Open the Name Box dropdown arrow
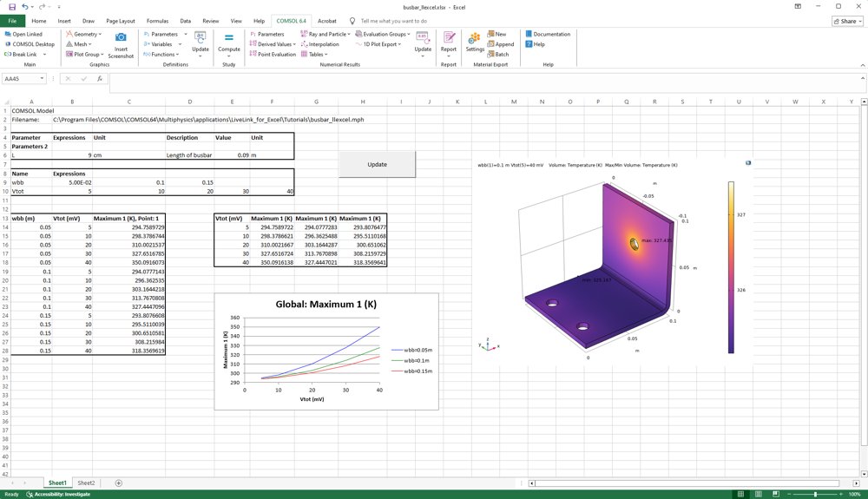This screenshot has height=499, width=868. [x=42, y=79]
